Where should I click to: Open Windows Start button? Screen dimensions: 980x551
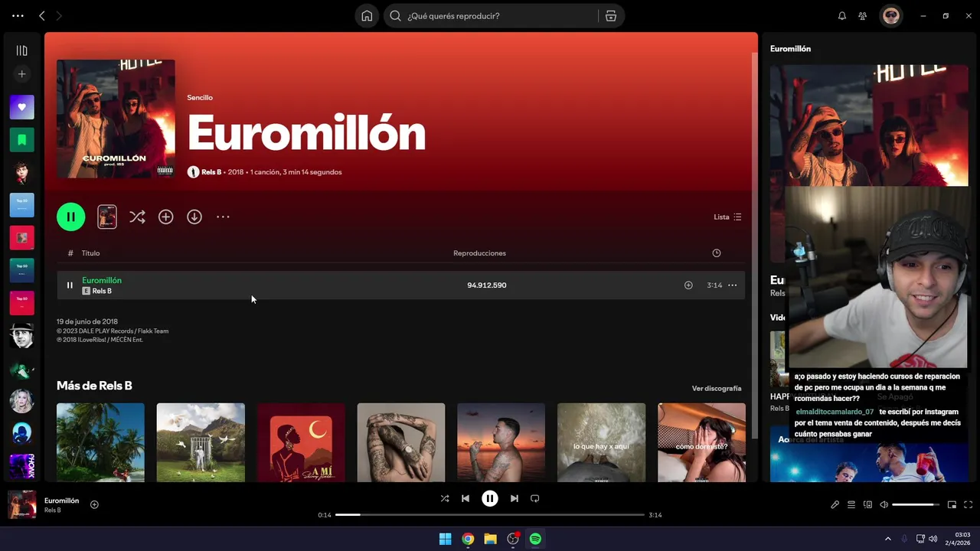click(x=445, y=539)
